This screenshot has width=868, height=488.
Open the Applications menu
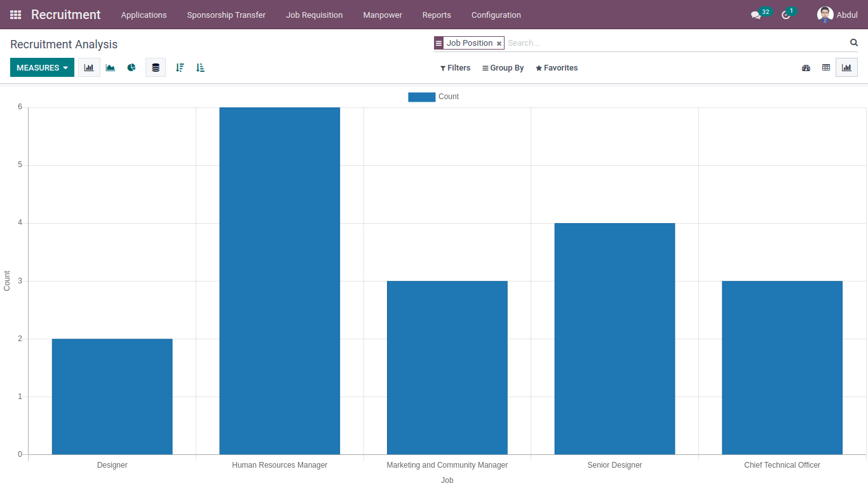click(144, 15)
